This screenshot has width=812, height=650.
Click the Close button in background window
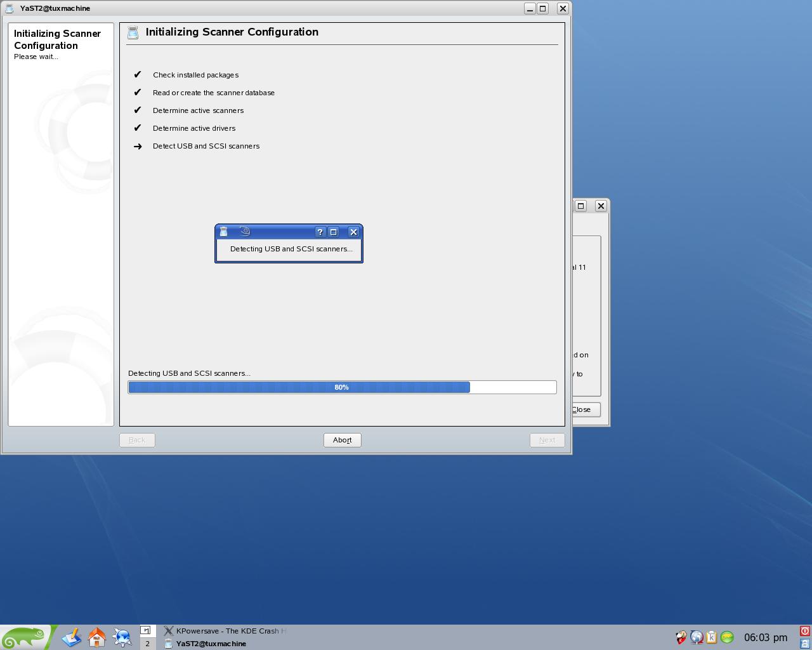point(586,409)
